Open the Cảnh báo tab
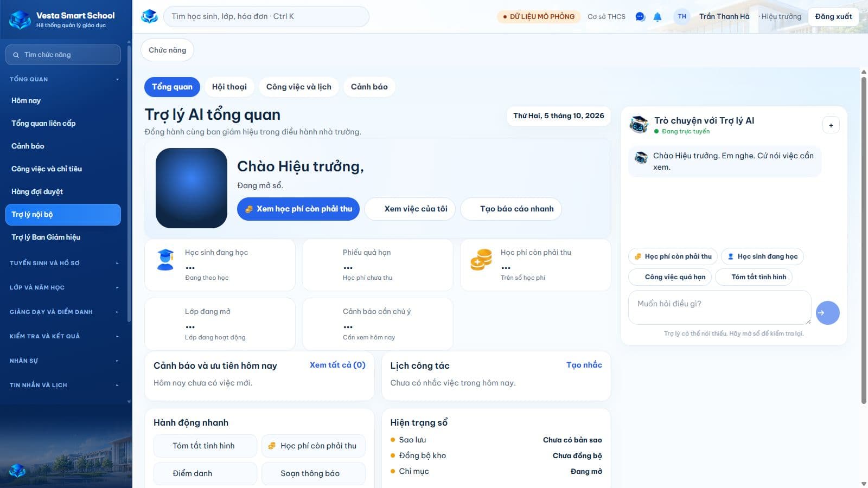 (x=369, y=87)
